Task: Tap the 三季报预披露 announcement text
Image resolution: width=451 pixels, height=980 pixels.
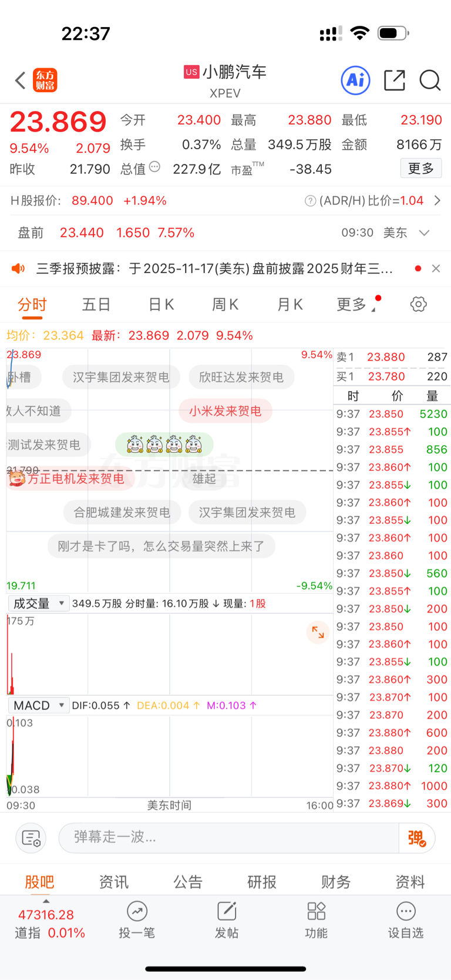Action: 214,268
